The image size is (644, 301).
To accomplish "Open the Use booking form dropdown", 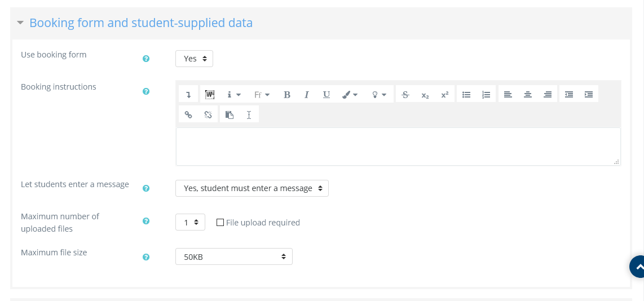I will coord(194,59).
